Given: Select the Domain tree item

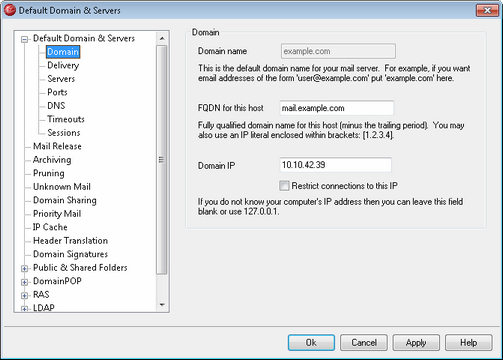Looking at the screenshot, I should point(63,52).
